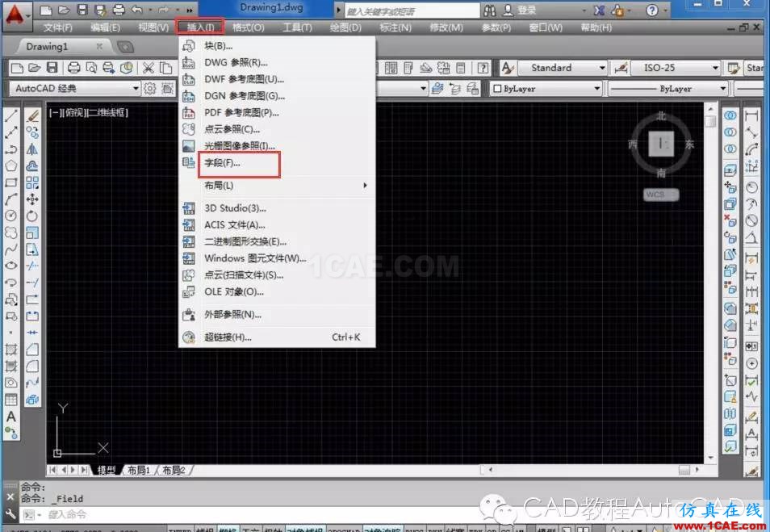Click the horizontal scrollbar below the canvas
The image size is (770, 532).
click(592, 470)
